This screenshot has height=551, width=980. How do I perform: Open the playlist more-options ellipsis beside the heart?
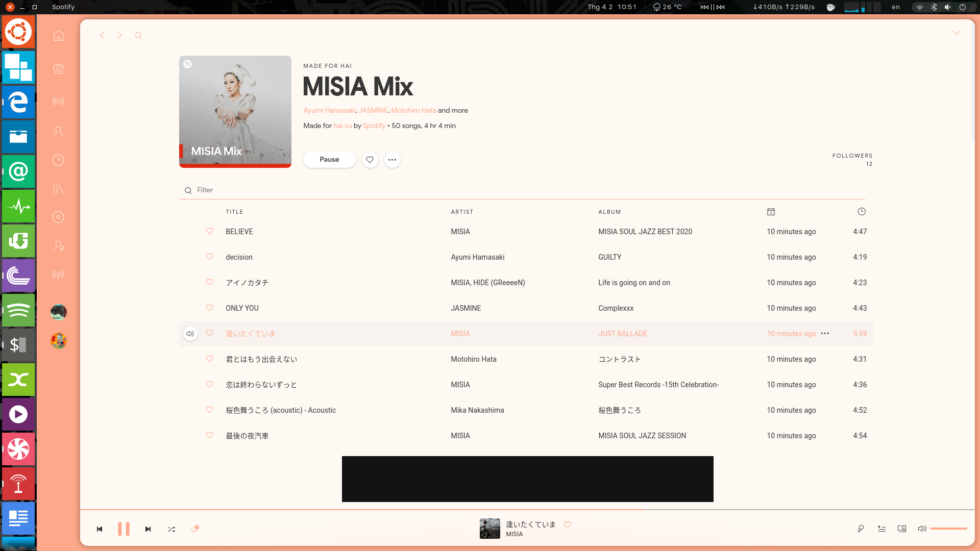tap(392, 160)
